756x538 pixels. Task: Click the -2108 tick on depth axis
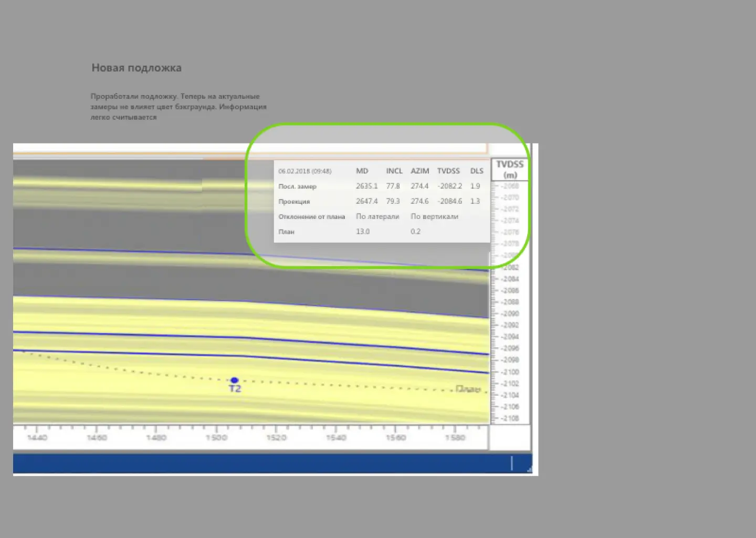coord(510,419)
